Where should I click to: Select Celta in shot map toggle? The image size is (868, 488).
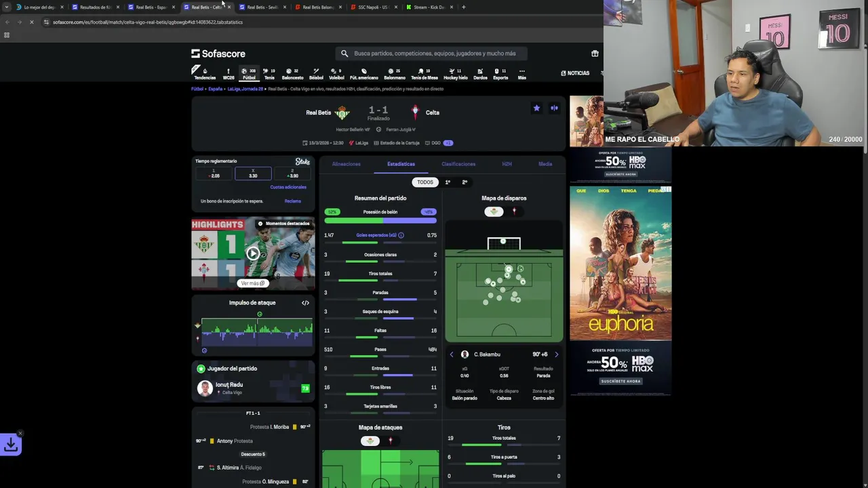514,211
